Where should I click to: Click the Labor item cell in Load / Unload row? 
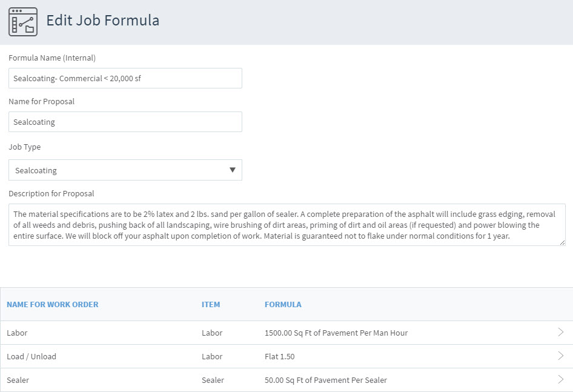(212, 356)
